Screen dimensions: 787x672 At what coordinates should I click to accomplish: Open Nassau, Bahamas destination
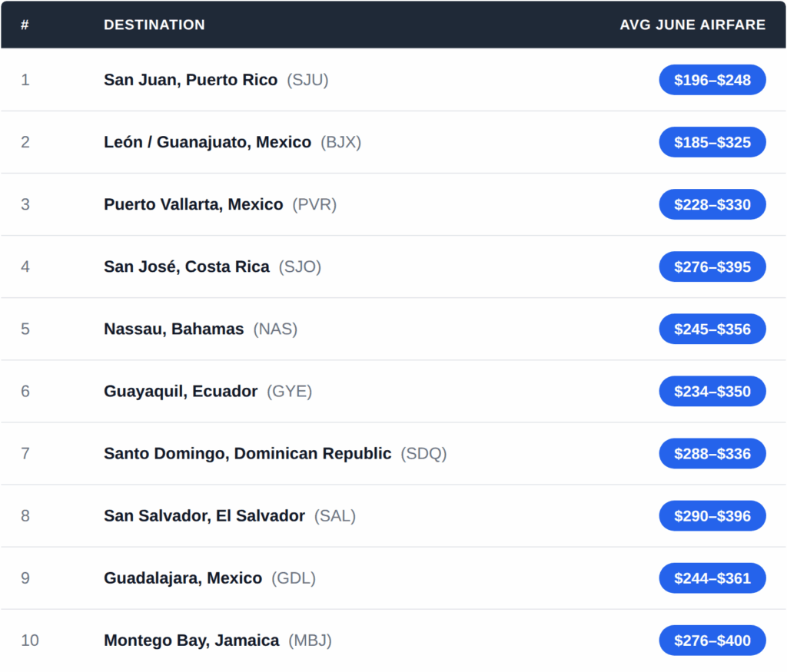[174, 329]
